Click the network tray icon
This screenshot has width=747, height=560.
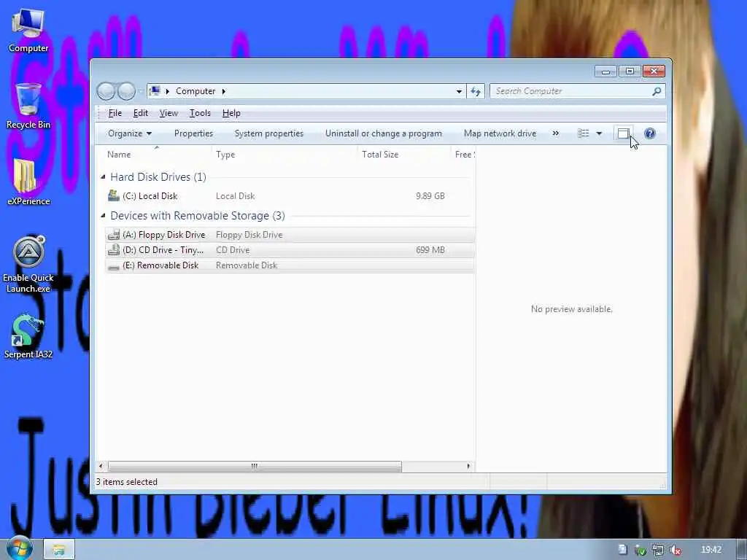tap(658, 550)
